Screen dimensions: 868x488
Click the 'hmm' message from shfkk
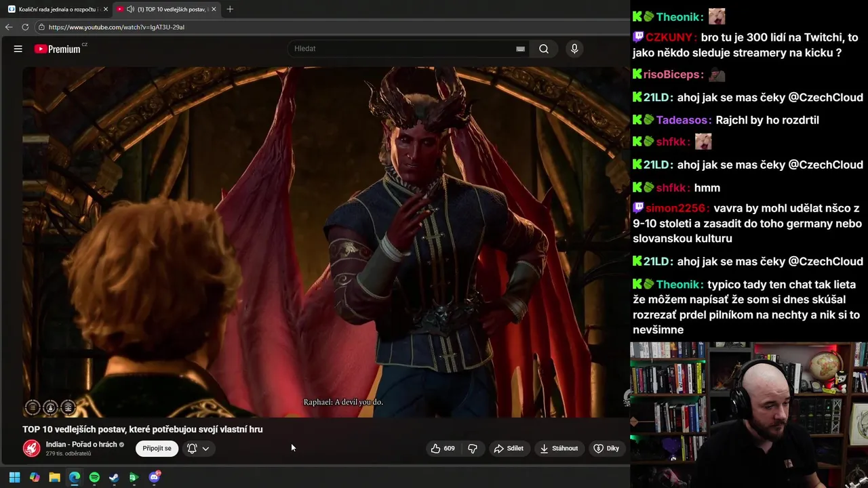click(x=707, y=188)
